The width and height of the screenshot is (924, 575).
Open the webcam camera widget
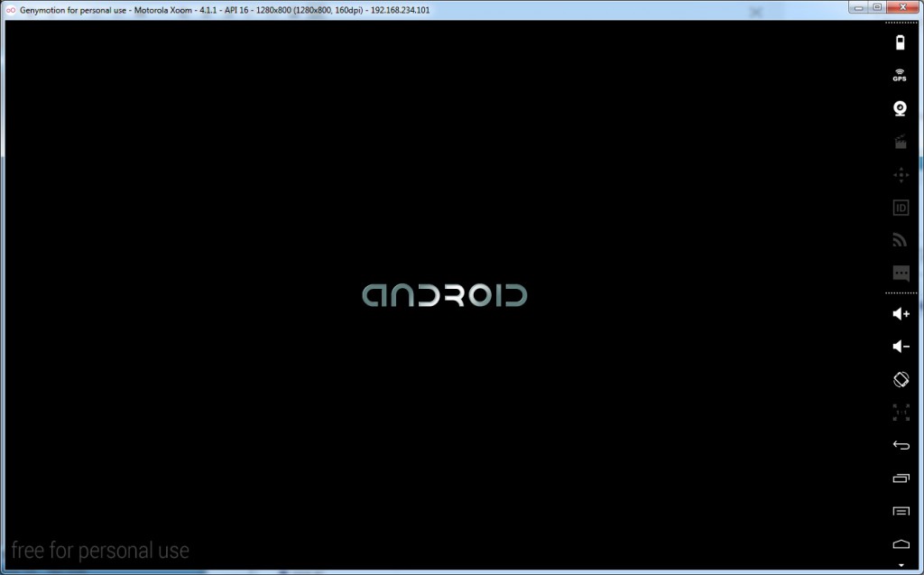pos(900,108)
